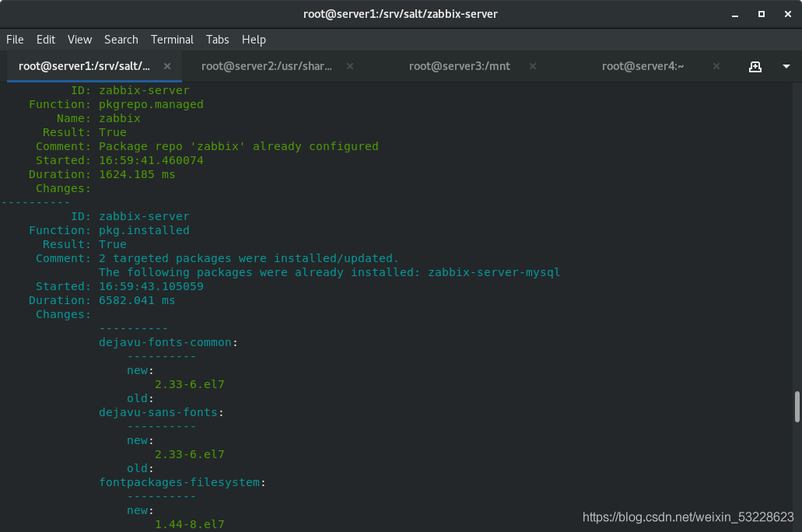Switch to the root@server3:/mnt tab
802x532 pixels.
459,66
